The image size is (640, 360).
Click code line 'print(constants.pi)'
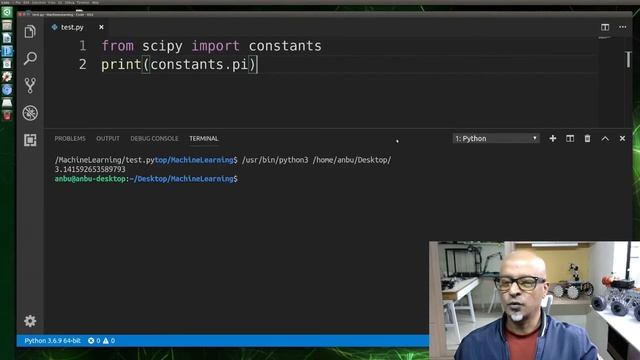[179, 64]
